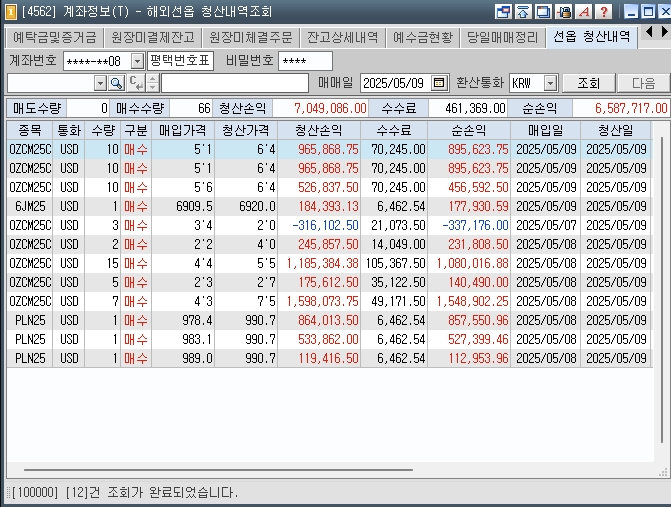Click the 매매일 date field
This screenshot has width=671, height=507.
click(x=397, y=83)
